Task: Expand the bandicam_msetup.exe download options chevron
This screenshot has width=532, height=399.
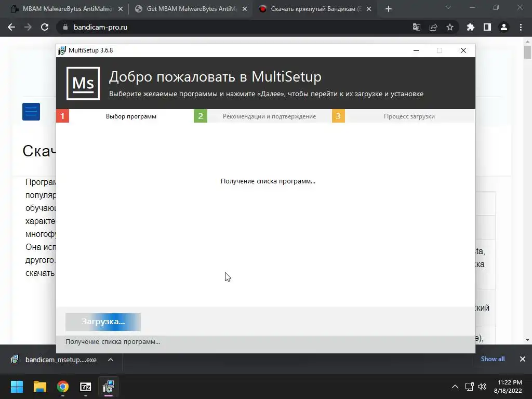Action: coord(111,360)
